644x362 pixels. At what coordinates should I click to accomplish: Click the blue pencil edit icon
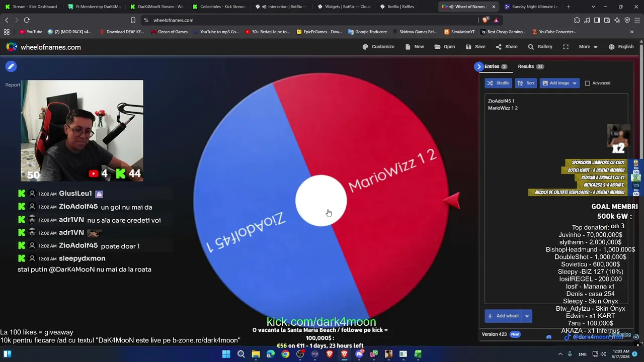pos(11,66)
